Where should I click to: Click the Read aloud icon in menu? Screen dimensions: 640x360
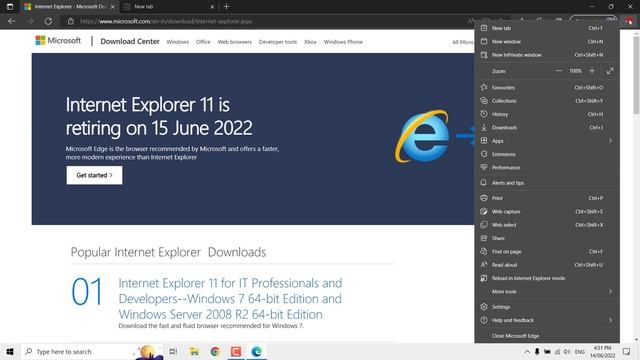(x=484, y=265)
